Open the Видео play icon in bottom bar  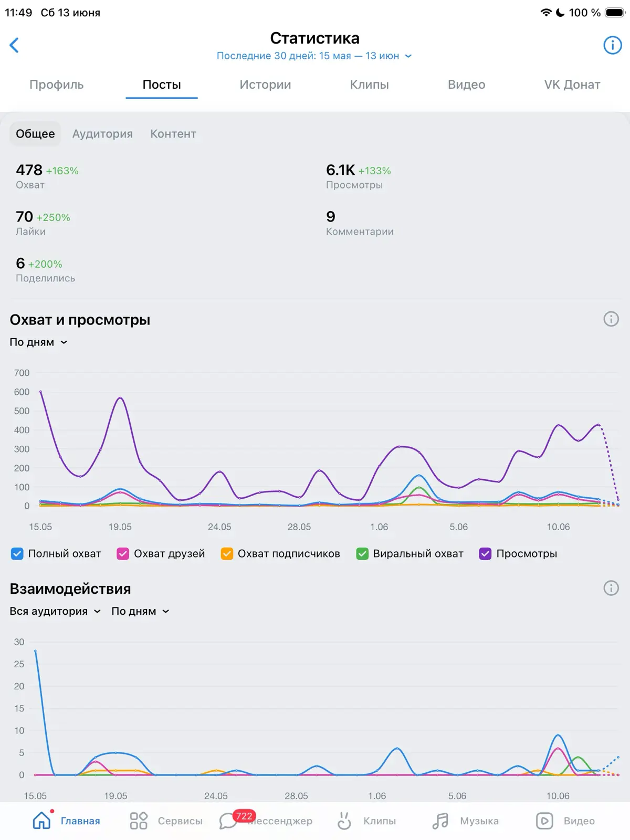[544, 821]
